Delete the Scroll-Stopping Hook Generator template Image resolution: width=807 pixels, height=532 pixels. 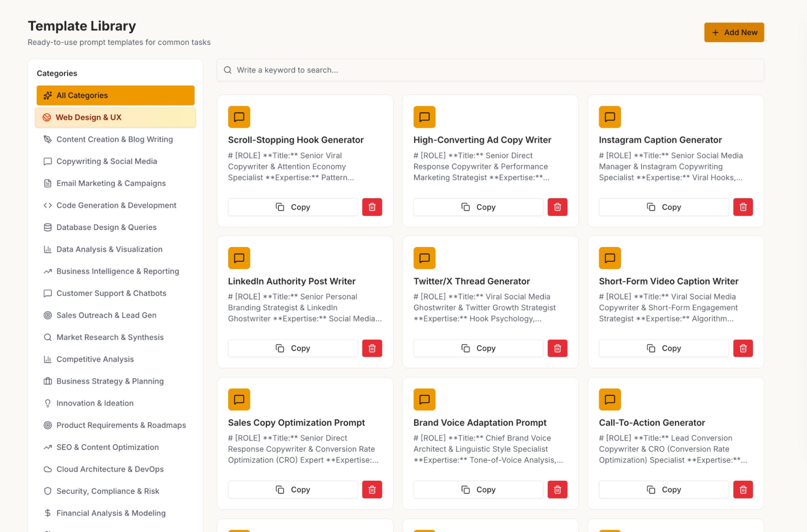pyautogui.click(x=372, y=207)
